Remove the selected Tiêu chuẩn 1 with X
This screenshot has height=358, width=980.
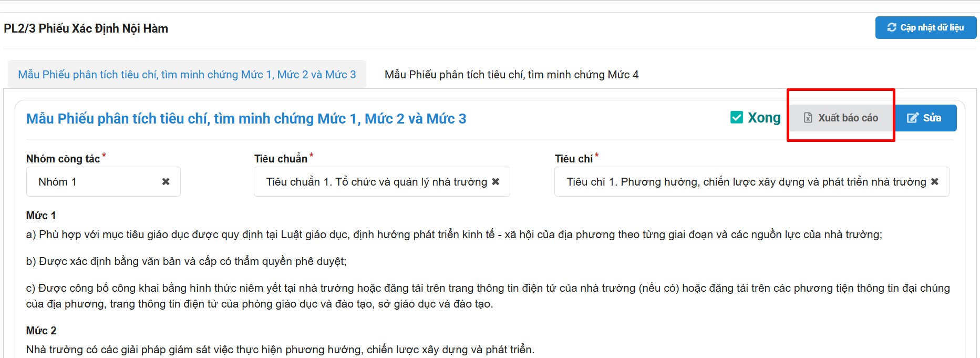click(496, 181)
